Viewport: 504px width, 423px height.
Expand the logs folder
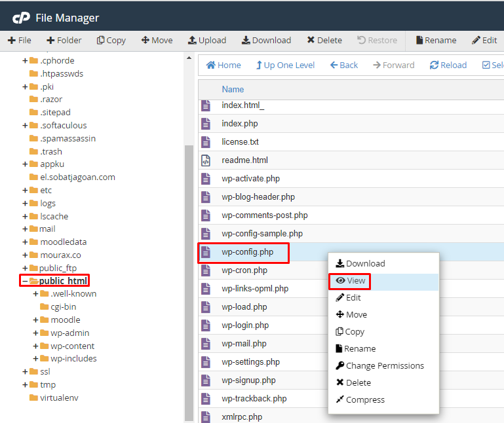click(25, 203)
